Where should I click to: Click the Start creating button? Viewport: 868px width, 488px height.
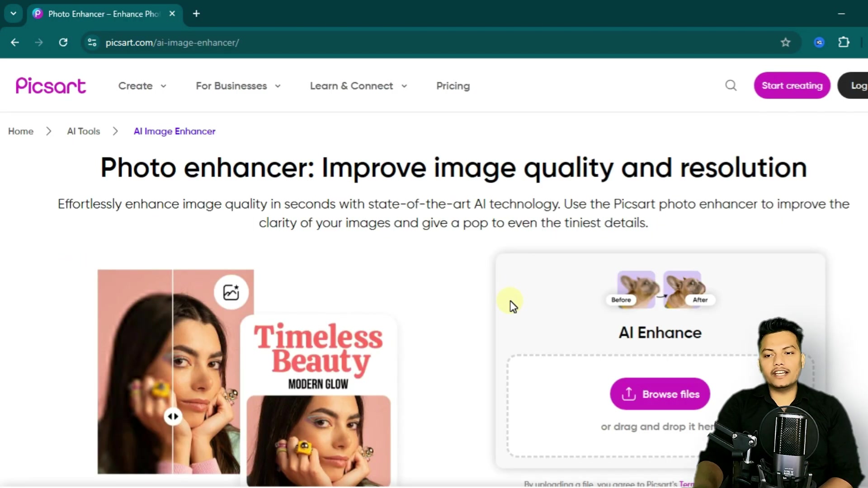point(792,85)
